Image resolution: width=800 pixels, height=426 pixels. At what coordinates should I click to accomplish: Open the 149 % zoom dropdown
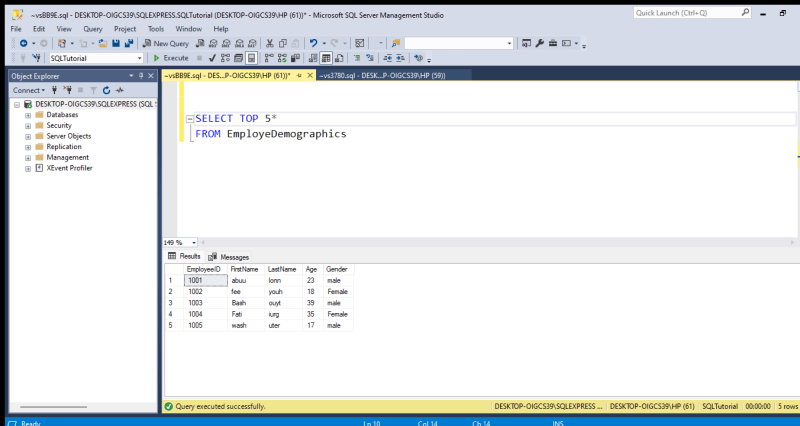tap(194, 243)
